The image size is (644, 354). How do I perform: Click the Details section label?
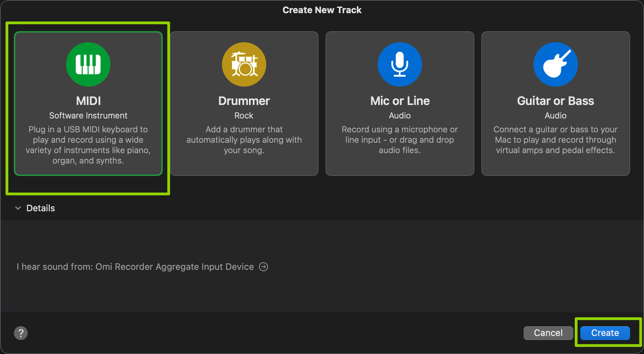(x=41, y=208)
